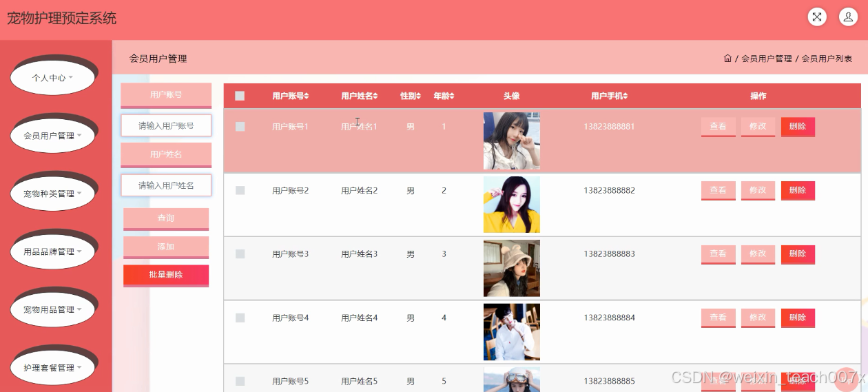Click the 添加 add button
The width and height of the screenshot is (868, 392).
(x=166, y=247)
